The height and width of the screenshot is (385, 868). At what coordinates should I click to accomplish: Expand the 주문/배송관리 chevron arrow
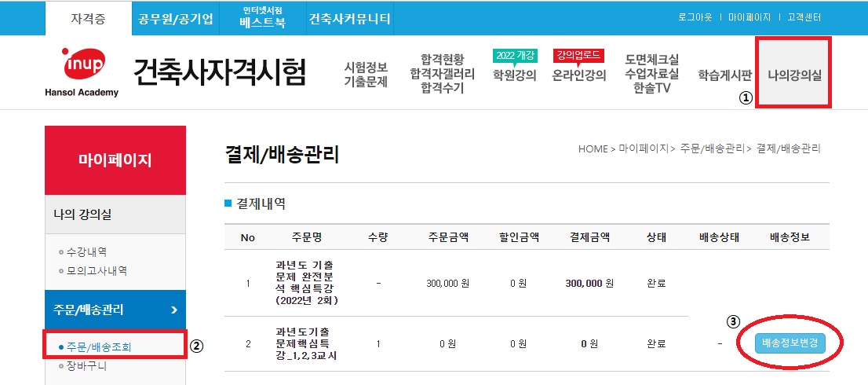click(174, 310)
